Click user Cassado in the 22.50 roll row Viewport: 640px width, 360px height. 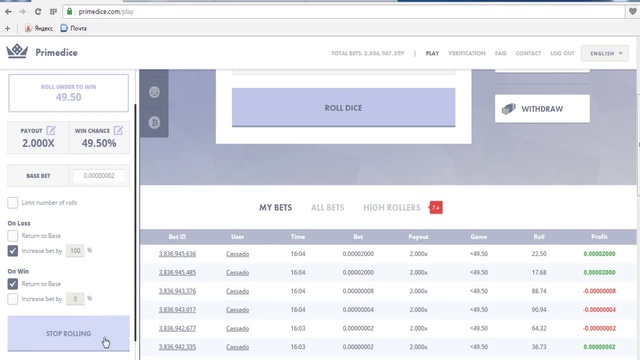click(238, 254)
